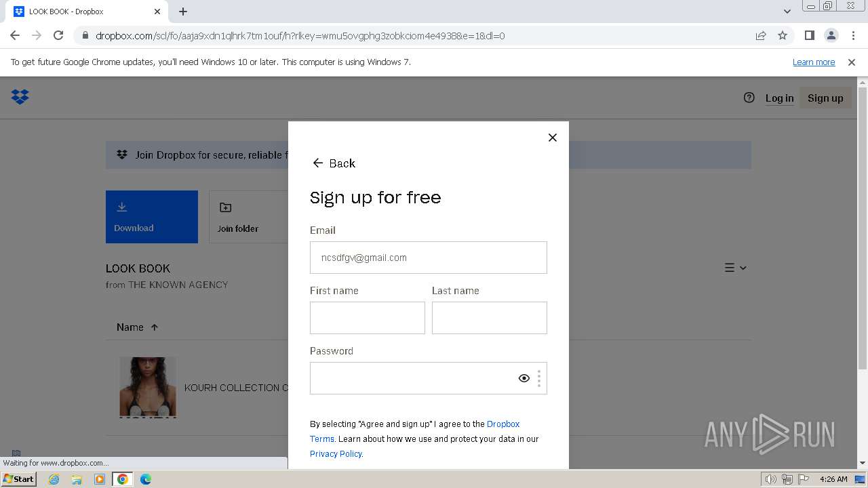Screen dimensions: 868x488
Task: Click the share page icon
Action: 761,35
